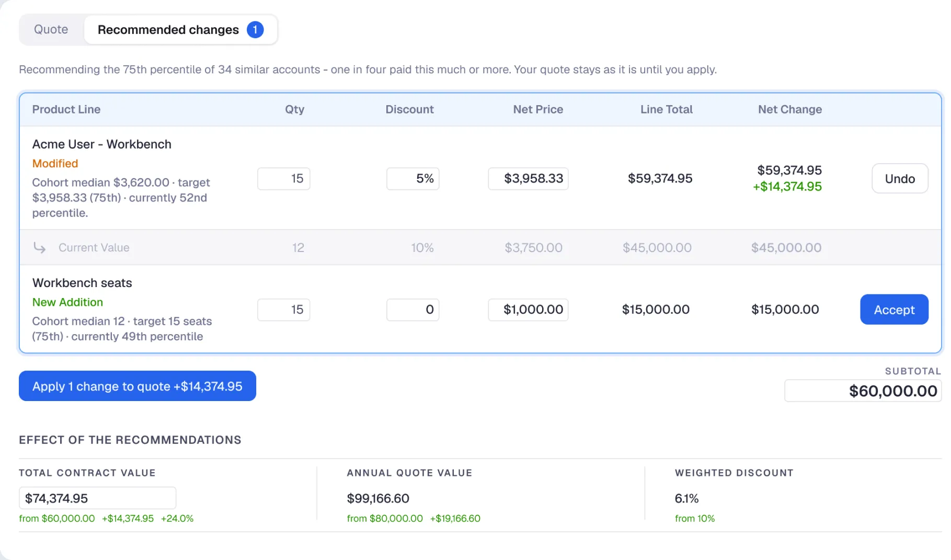951x560 pixels.
Task: Click the Qty column header
Action: click(x=294, y=109)
